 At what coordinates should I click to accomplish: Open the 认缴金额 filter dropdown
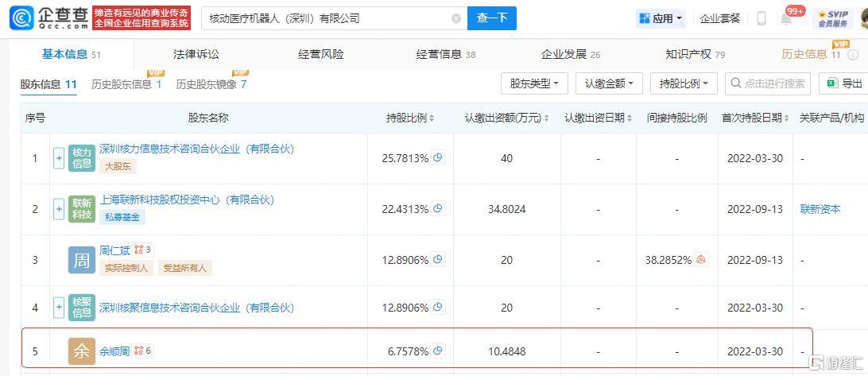point(609,83)
